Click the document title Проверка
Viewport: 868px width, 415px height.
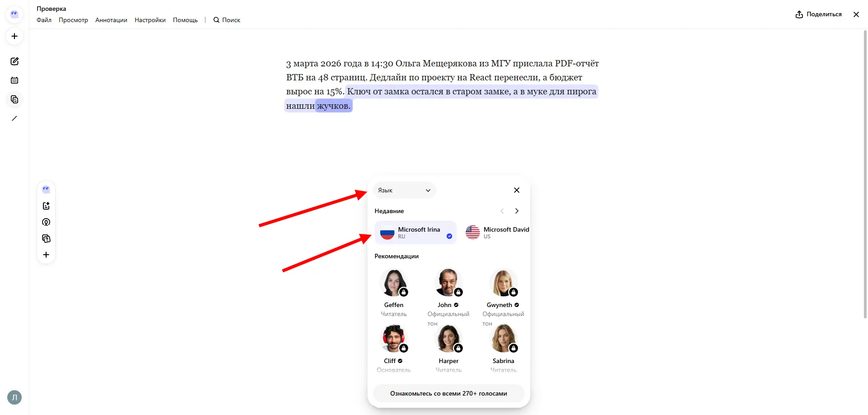pos(51,9)
